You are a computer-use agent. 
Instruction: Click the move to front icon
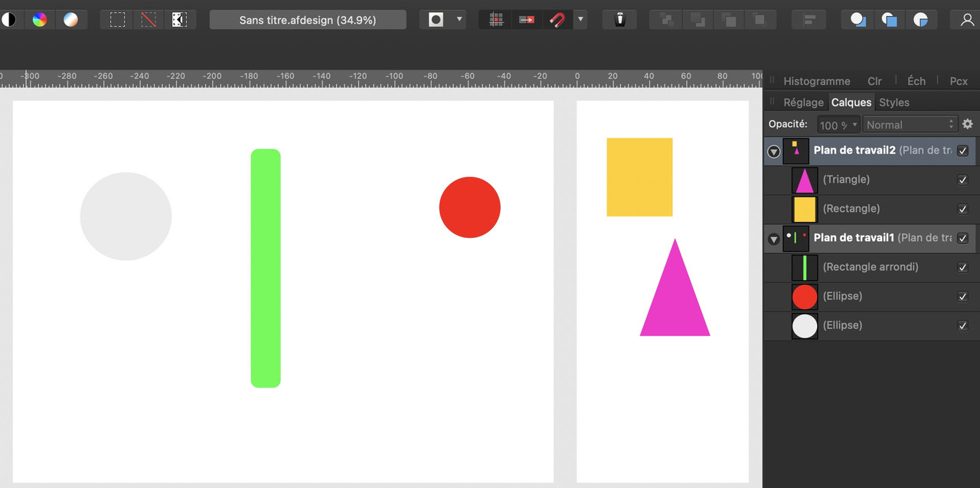[x=759, y=20]
